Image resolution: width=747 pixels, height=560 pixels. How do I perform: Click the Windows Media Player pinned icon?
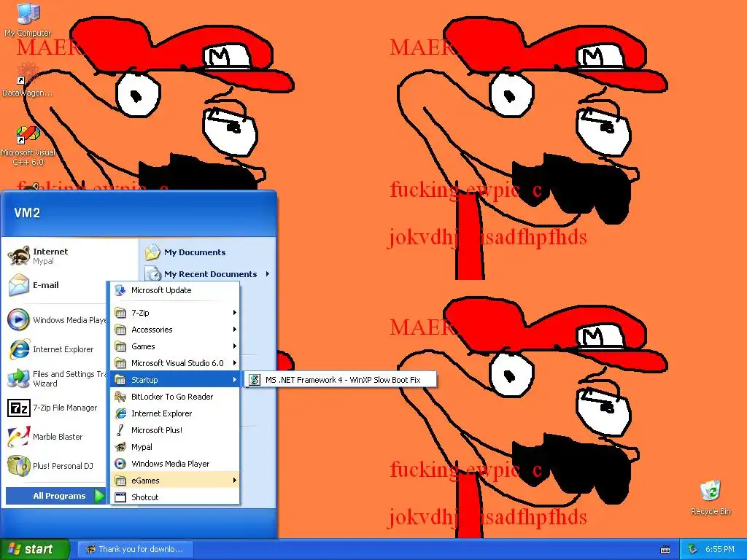point(18,319)
